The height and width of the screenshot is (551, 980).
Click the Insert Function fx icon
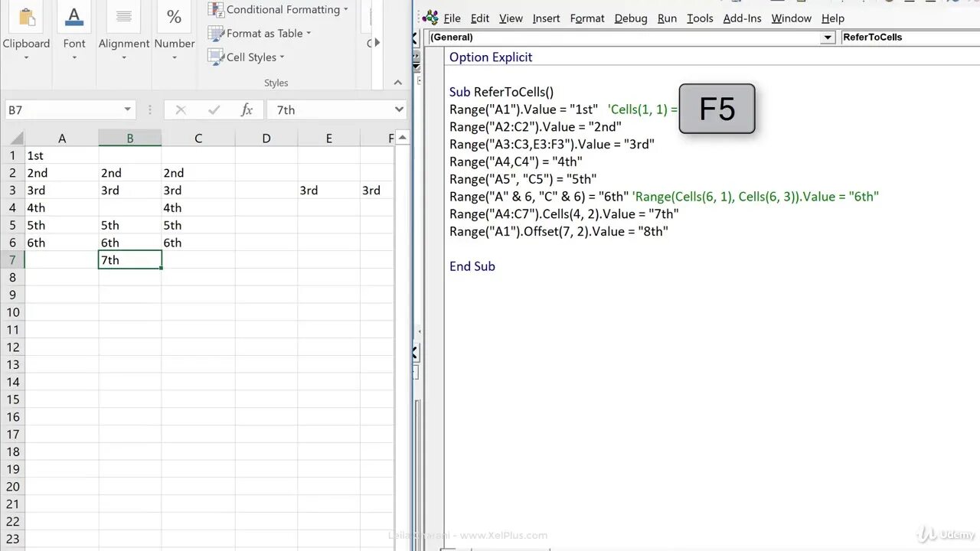[247, 110]
